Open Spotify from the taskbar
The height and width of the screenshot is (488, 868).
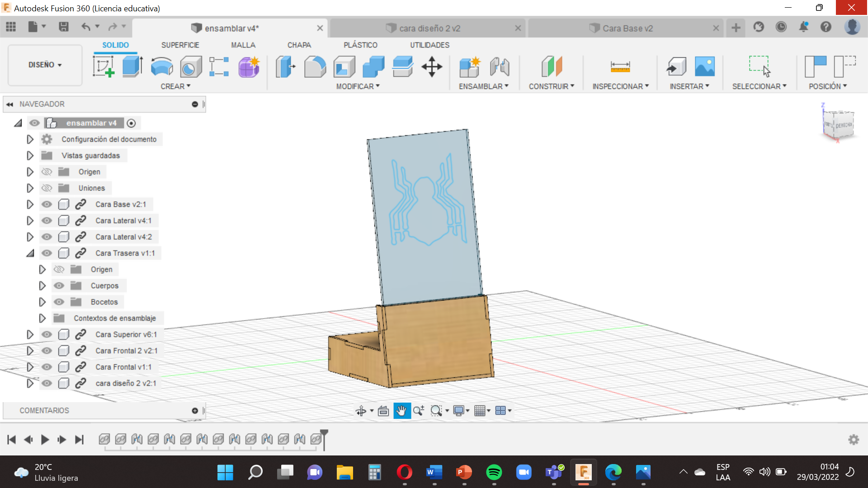pos(494,473)
